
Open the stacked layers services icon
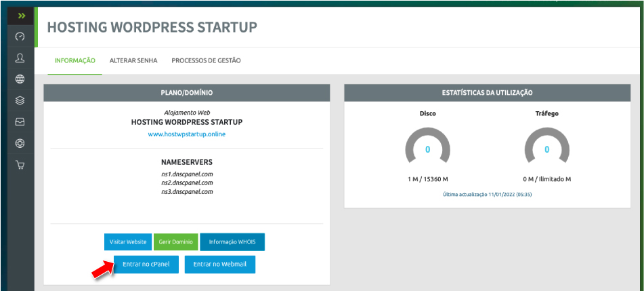tap(20, 100)
